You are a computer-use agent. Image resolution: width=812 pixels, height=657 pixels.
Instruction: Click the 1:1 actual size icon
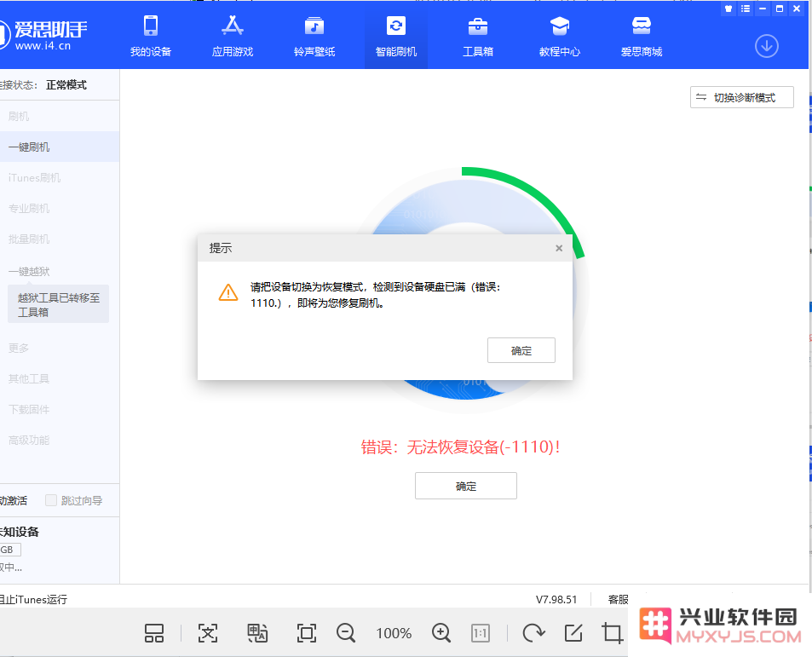(480, 632)
